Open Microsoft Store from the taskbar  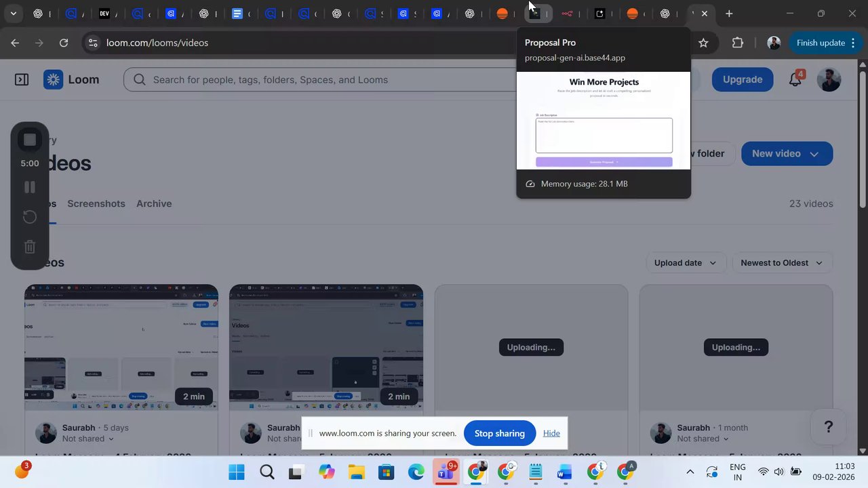(386, 472)
